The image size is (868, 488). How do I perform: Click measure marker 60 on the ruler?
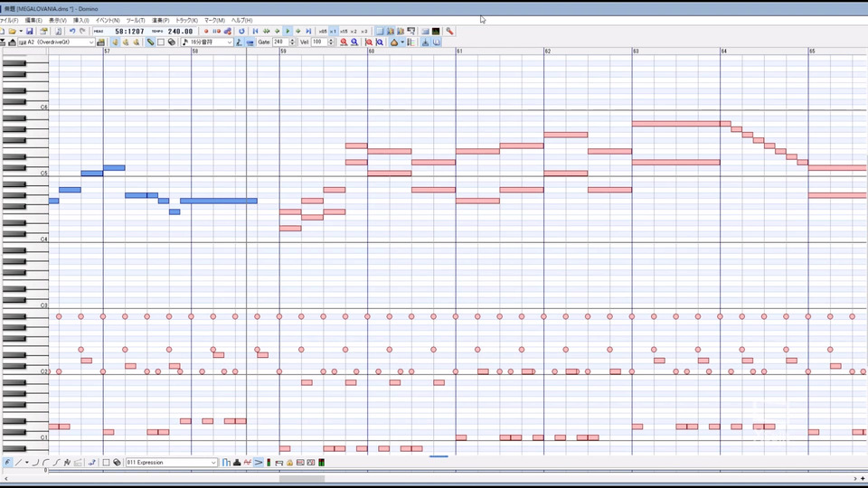click(371, 51)
